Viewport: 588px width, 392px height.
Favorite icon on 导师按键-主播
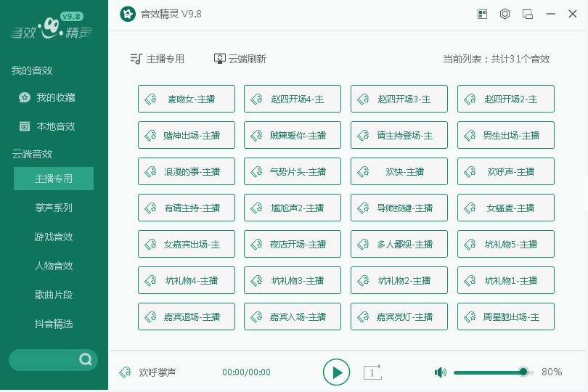363,208
